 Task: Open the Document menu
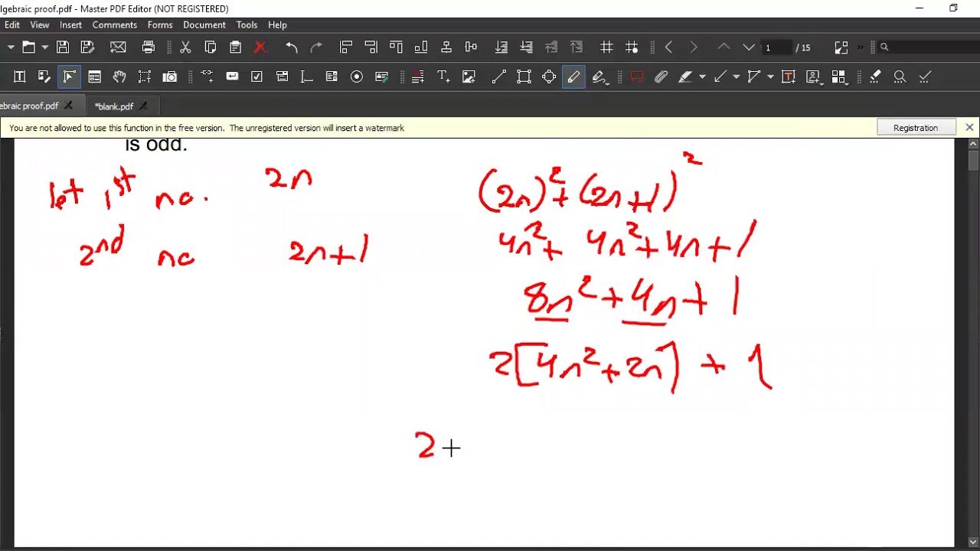tap(204, 24)
